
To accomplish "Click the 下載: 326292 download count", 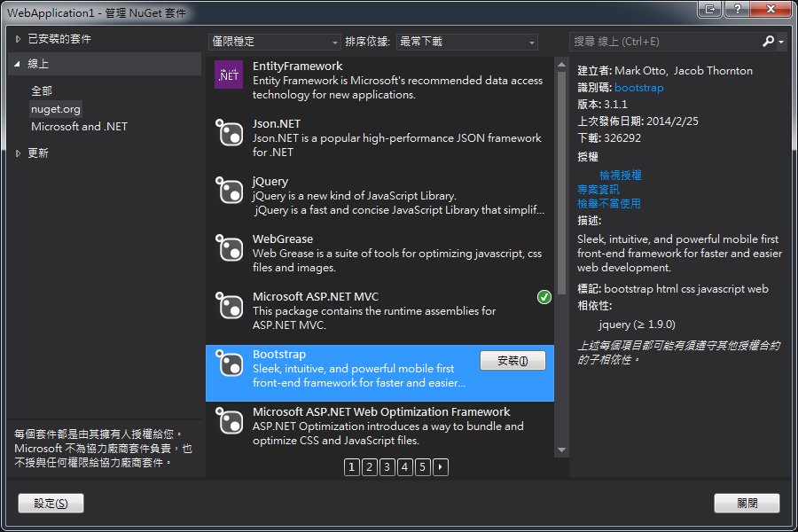I will (x=609, y=138).
